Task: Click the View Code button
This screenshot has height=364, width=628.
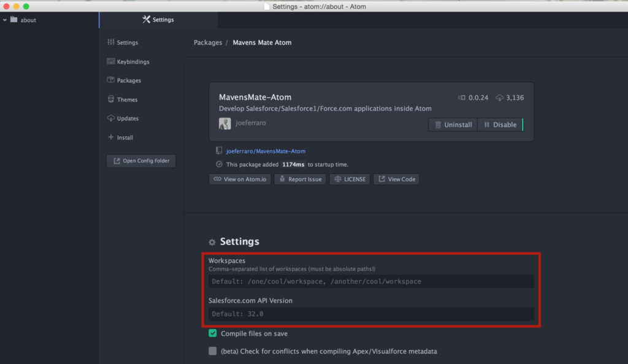Action: click(x=397, y=179)
